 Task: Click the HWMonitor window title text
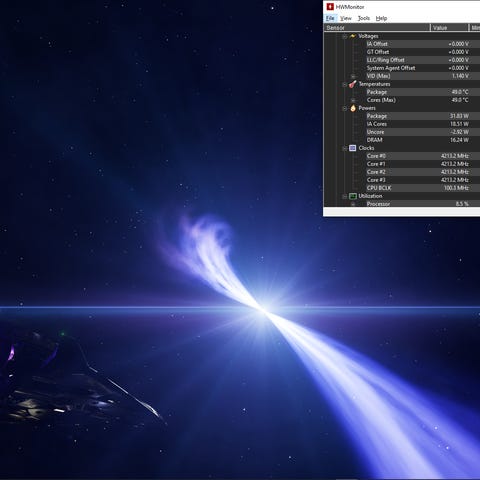click(350, 7)
